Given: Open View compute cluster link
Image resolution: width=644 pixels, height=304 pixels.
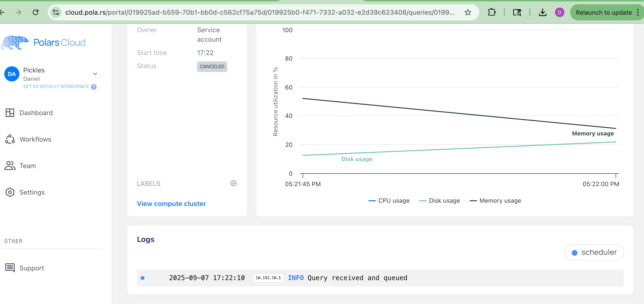Looking at the screenshot, I should (171, 204).
